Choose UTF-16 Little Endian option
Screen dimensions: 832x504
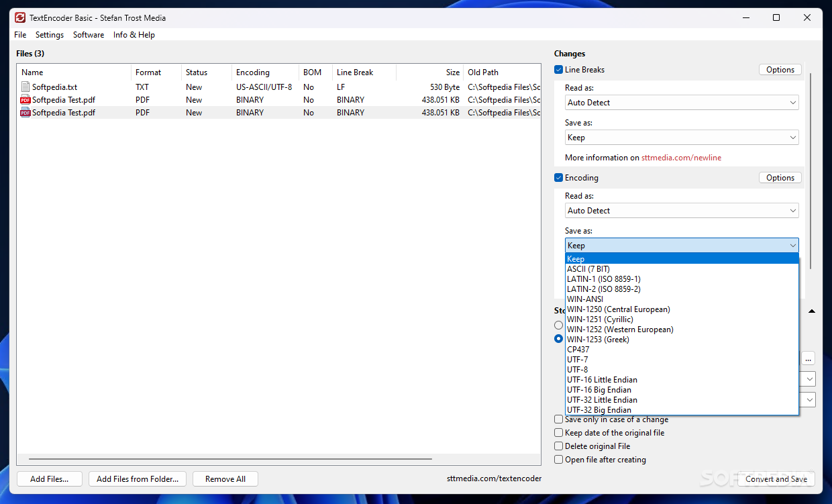[682, 380]
